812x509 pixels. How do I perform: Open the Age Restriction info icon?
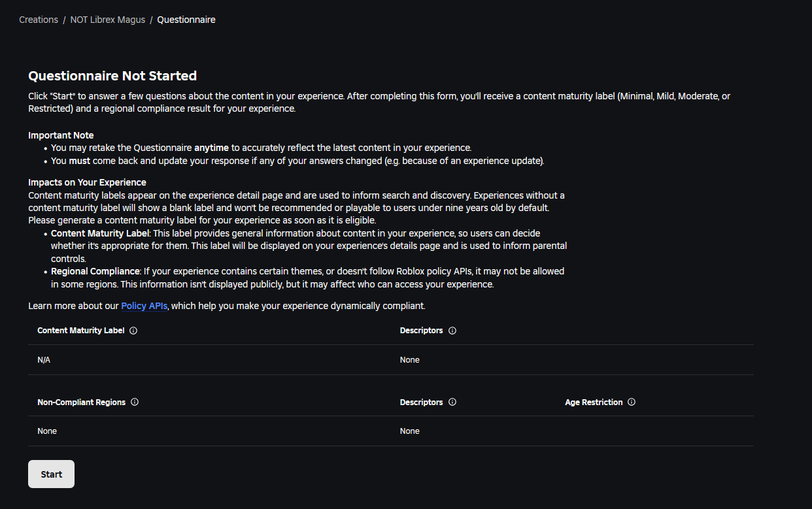pyautogui.click(x=632, y=402)
